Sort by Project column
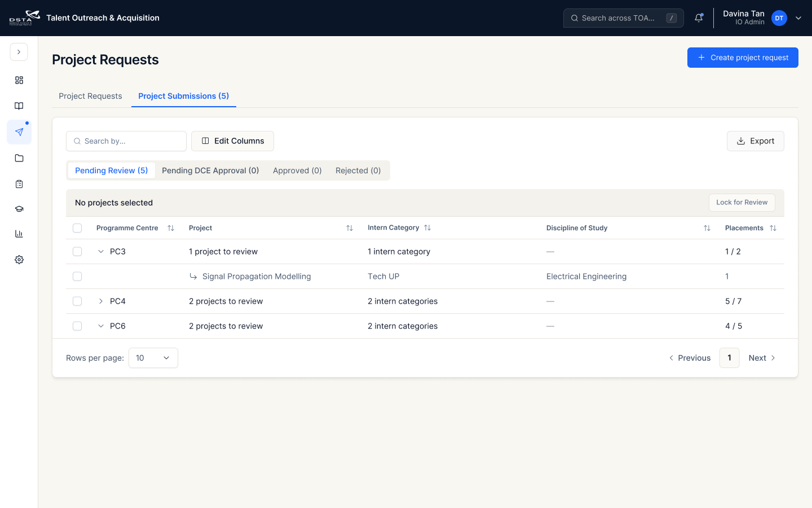 [x=350, y=228]
